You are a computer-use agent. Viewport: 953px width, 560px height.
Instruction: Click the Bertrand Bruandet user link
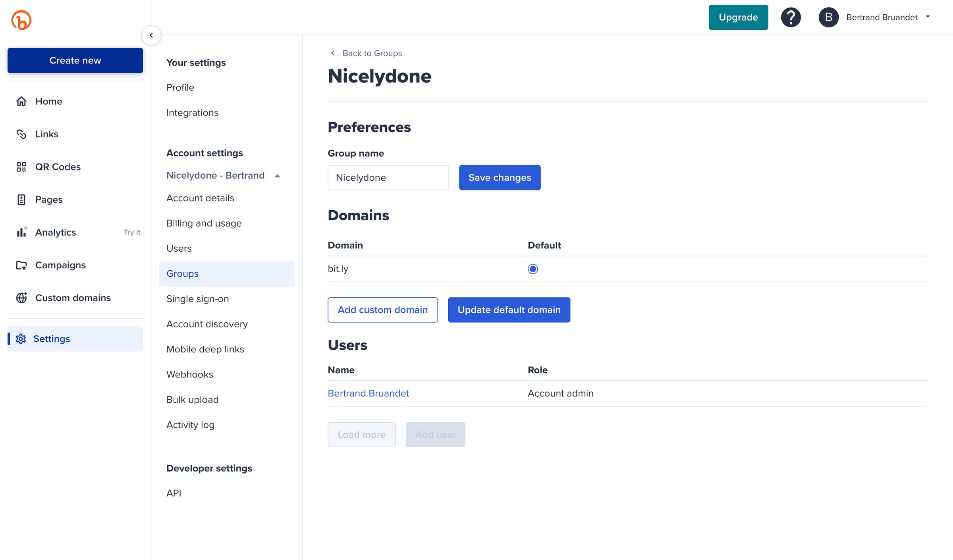pyautogui.click(x=368, y=393)
